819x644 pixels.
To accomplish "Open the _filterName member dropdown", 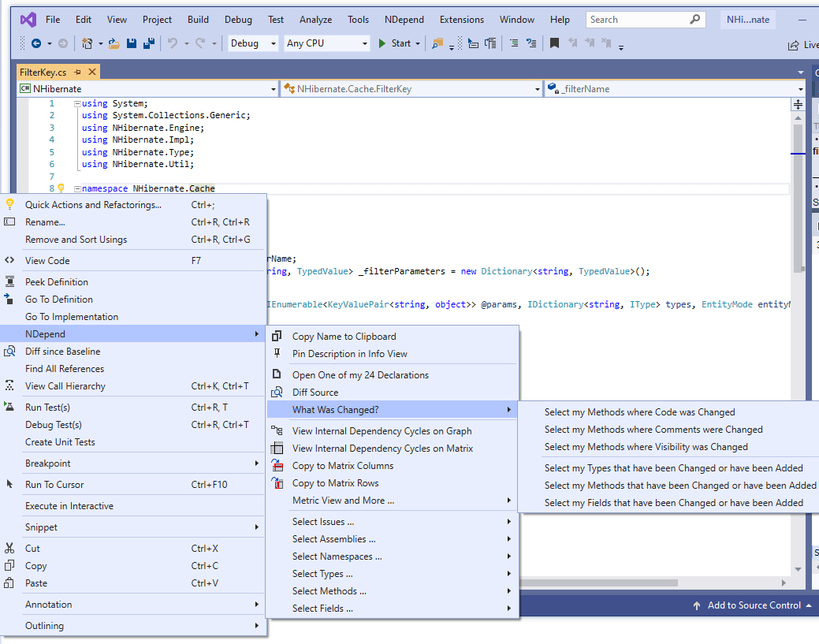I will (676, 89).
